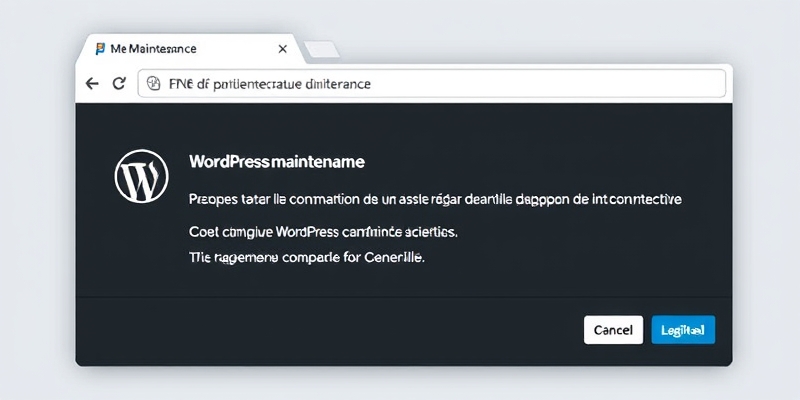Click the line starting with Coet cımgive WordPress
Screen dimensions: 800x400
pyautogui.click(x=323, y=233)
